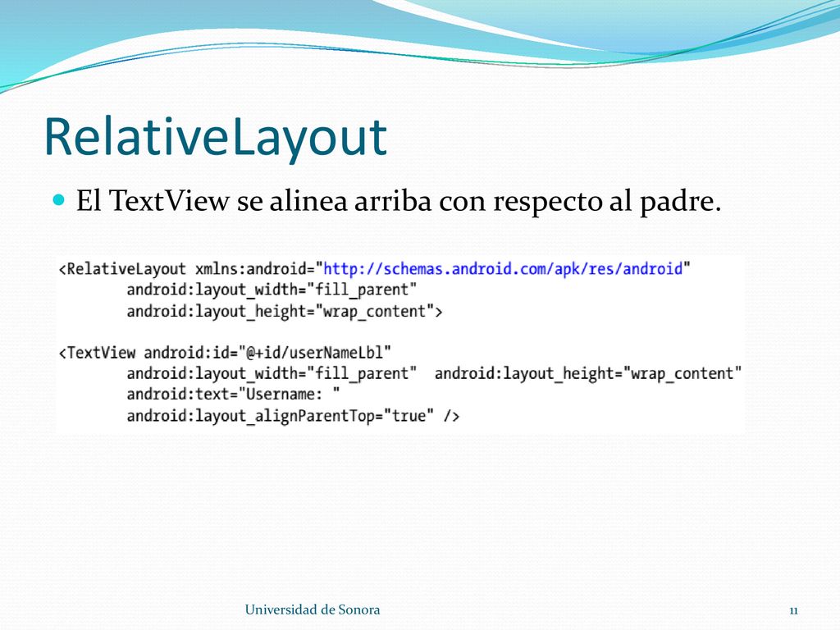The height and width of the screenshot is (630, 840).
Task: Click the '<RelativeLayout xmlns:android=' opening tag text
Action: tap(186, 268)
